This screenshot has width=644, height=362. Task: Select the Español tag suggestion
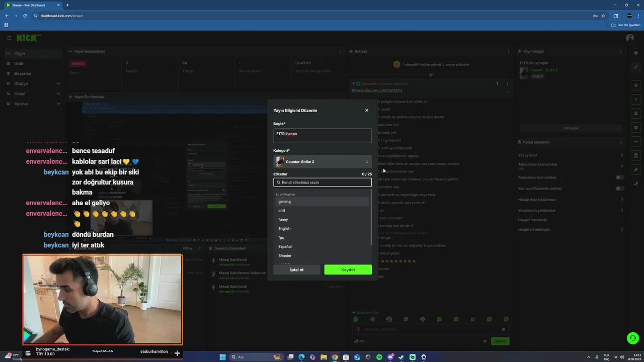pyautogui.click(x=323, y=247)
